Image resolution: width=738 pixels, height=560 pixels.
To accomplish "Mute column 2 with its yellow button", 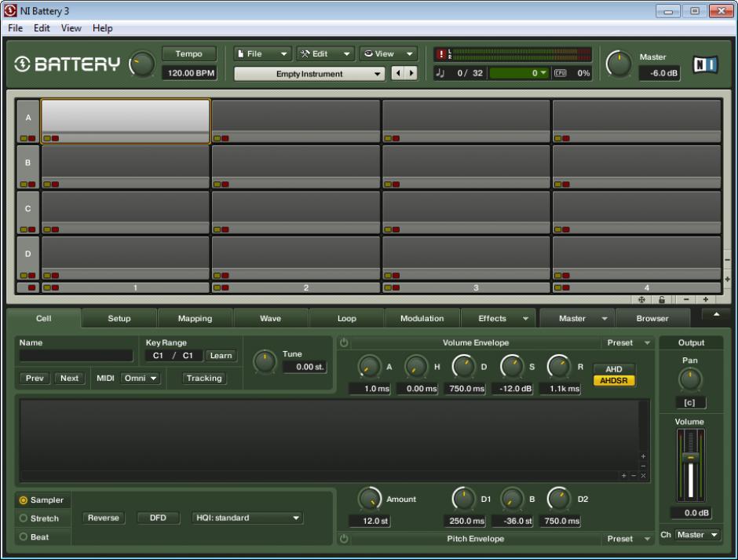I will [x=217, y=287].
